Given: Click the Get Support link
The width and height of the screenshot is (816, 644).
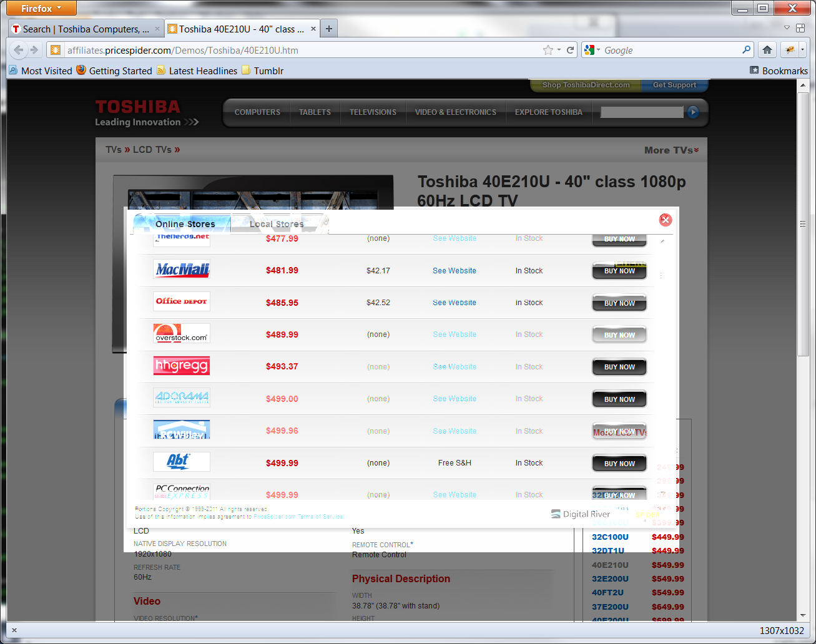Looking at the screenshot, I should 674,85.
